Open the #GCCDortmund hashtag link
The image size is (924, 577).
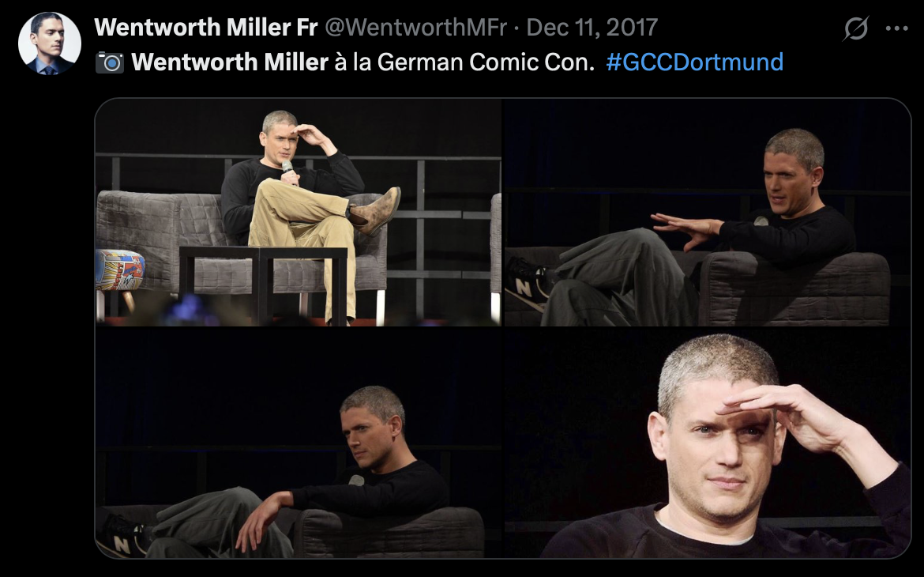click(x=695, y=62)
